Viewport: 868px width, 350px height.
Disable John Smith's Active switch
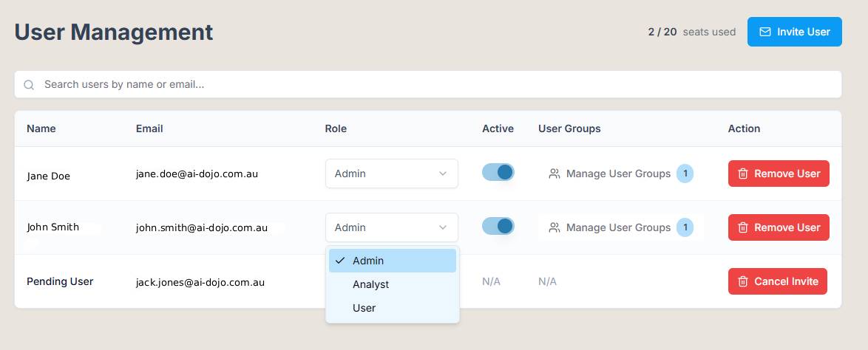[x=498, y=226]
